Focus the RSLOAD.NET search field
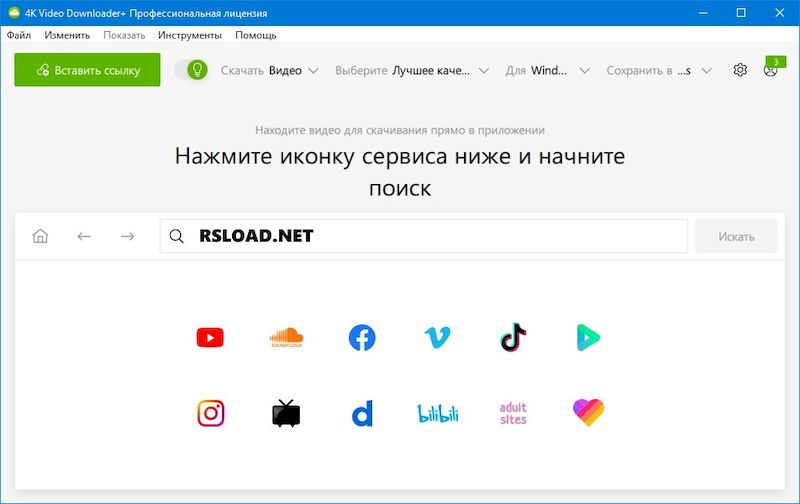This screenshot has height=504, width=800. 423,236
